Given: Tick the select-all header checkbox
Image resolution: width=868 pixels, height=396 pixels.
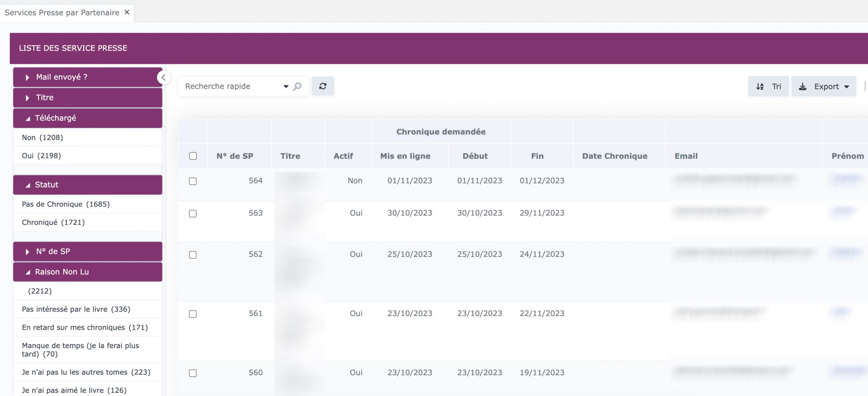Looking at the screenshot, I should (193, 156).
